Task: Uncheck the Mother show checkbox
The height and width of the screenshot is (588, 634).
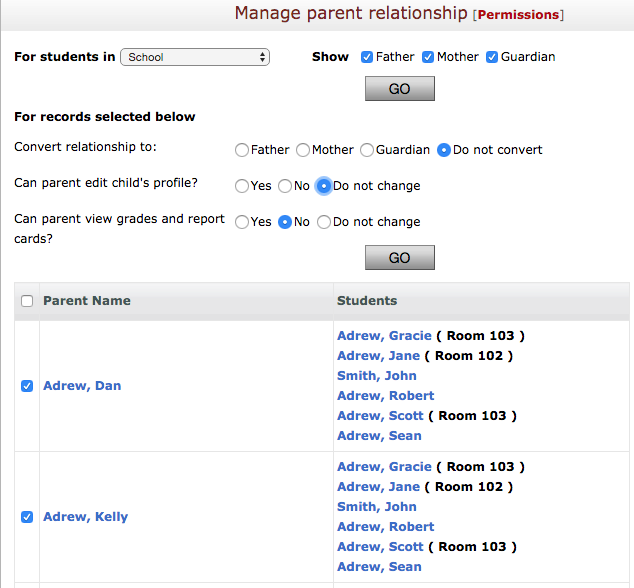Action: (x=428, y=57)
